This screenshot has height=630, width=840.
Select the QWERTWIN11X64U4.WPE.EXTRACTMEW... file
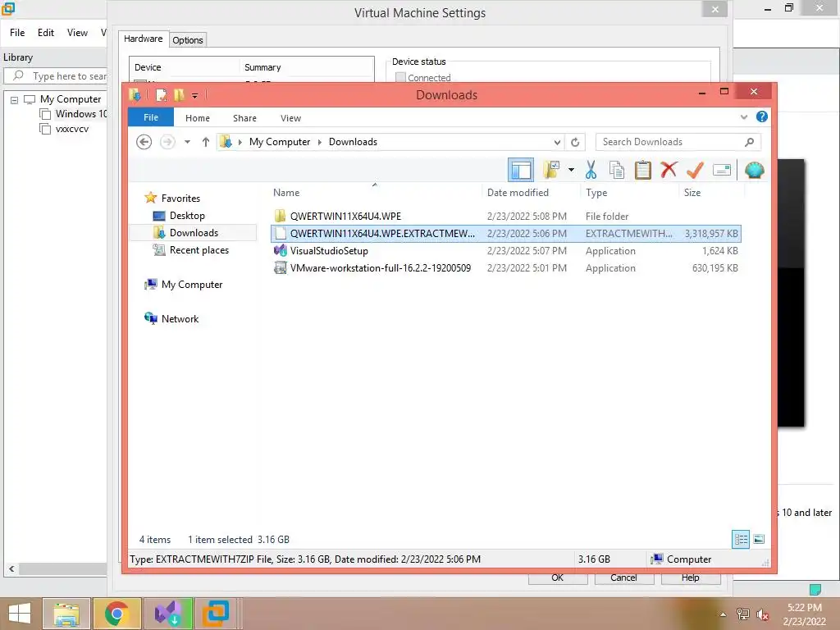pos(505,234)
